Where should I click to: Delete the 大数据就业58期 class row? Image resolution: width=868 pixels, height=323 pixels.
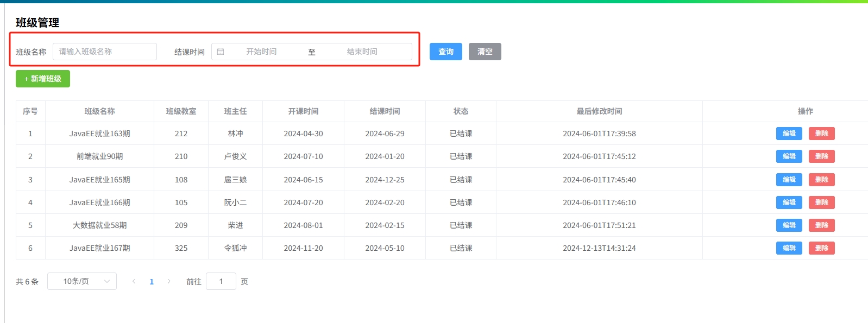click(821, 225)
